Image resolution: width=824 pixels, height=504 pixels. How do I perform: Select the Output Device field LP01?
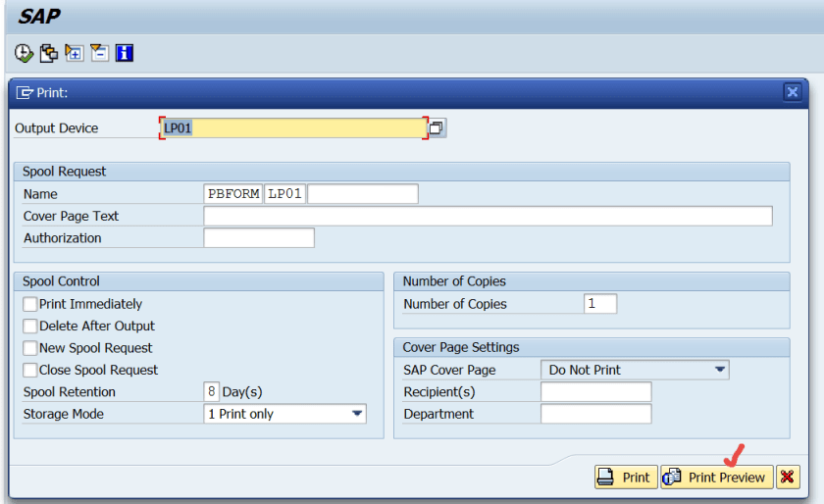pos(293,128)
